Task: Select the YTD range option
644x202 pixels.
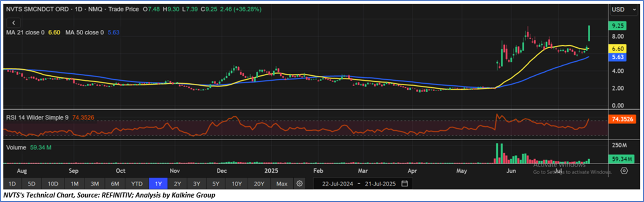Action: [137, 184]
